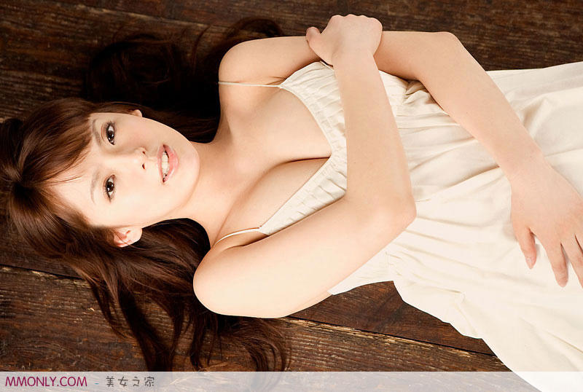
Task: Click the woman's lips
Action: point(165,162)
